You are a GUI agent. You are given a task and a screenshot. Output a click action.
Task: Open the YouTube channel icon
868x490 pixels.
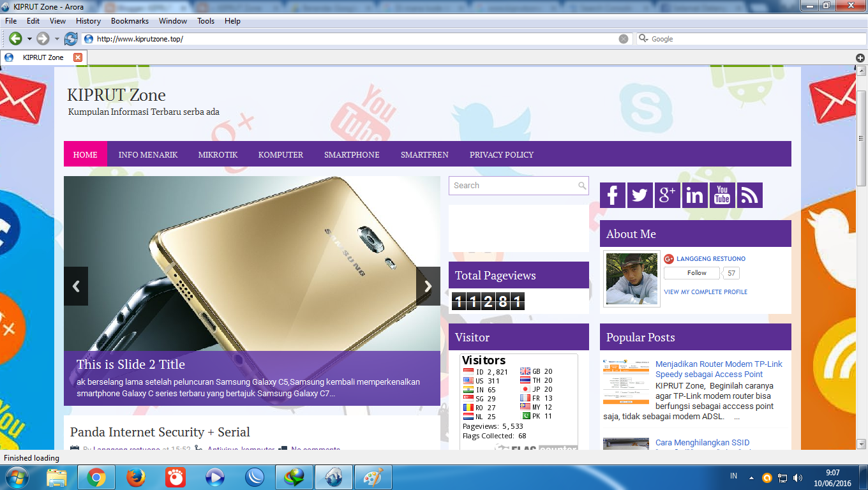[x=721, y=195]
